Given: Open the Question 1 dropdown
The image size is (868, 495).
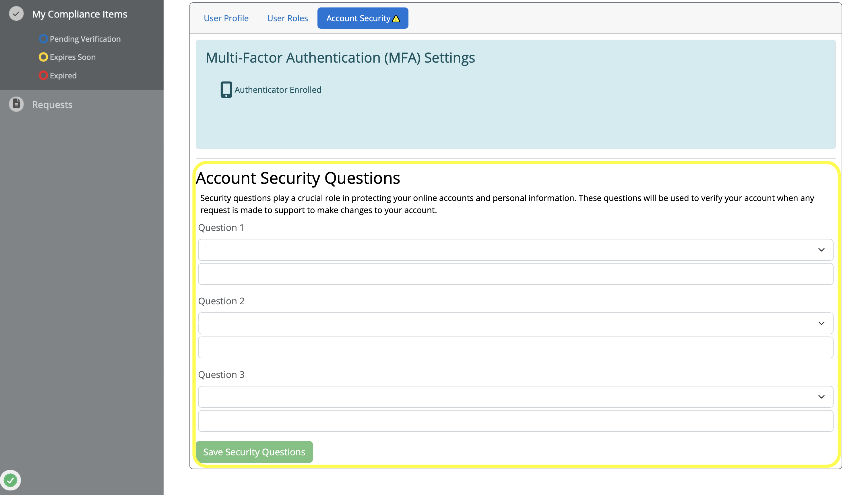Looking at the screenshot, I should [x=515, y=250].
